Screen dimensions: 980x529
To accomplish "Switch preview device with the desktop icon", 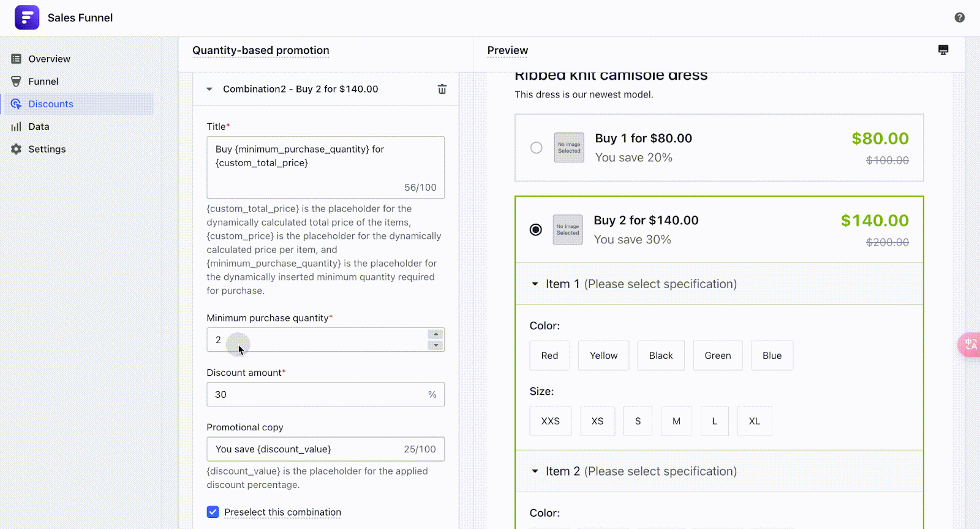I will pos(943,50).
